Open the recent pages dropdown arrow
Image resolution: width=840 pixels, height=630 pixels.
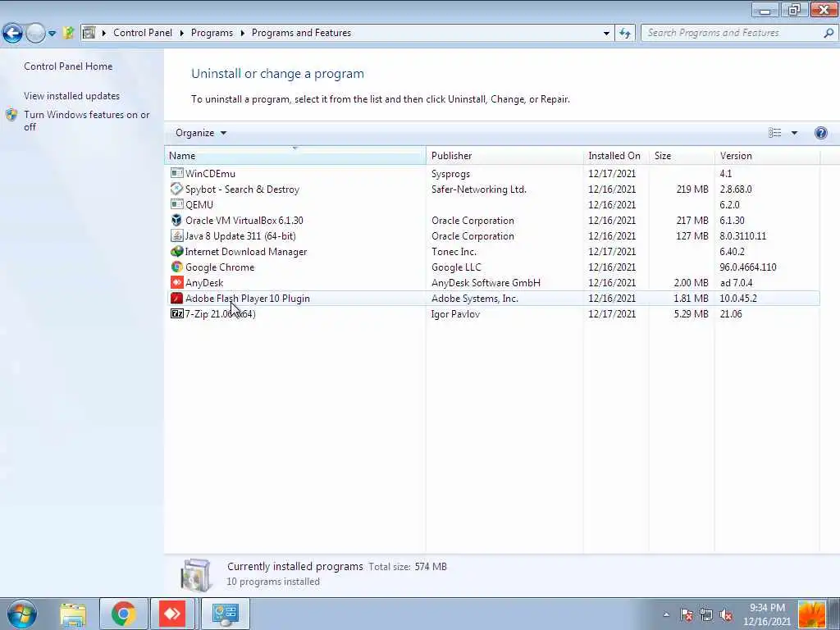click(x=52, y=33)
